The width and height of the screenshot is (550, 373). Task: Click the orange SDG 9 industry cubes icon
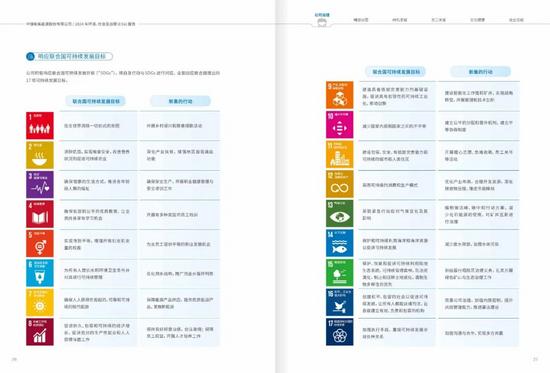tap(340, 95)
